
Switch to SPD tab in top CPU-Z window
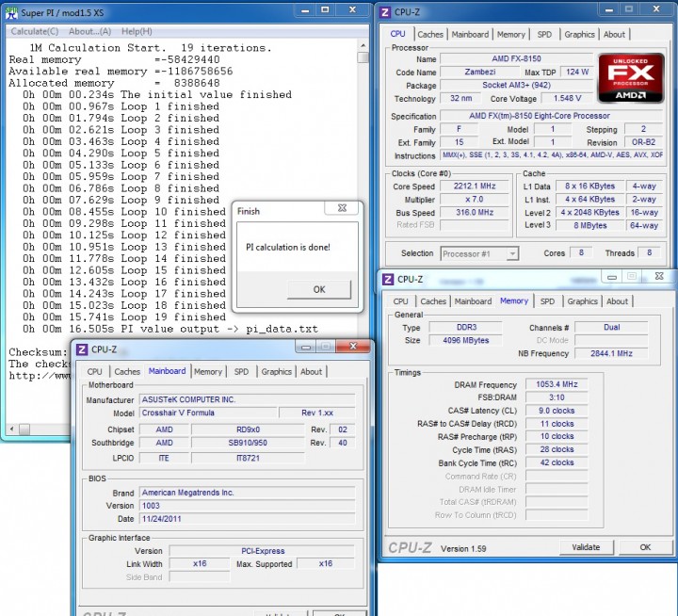pyautogui.click(x=544, y=34)
